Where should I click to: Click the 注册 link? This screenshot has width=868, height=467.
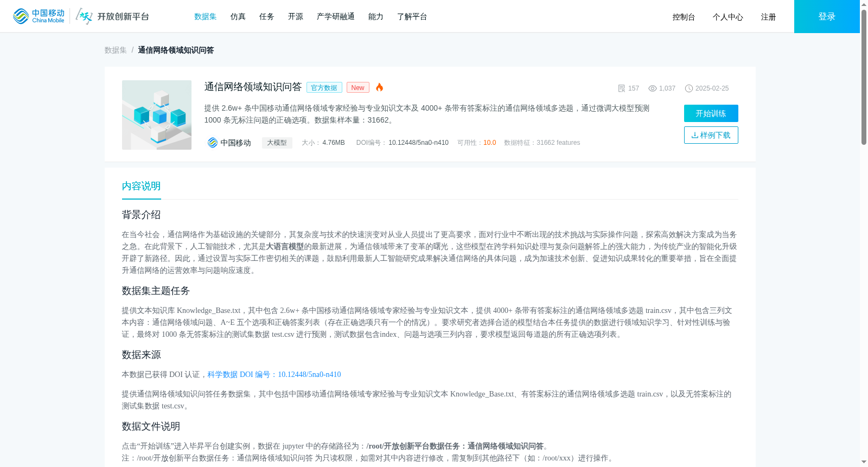point(768,17)
